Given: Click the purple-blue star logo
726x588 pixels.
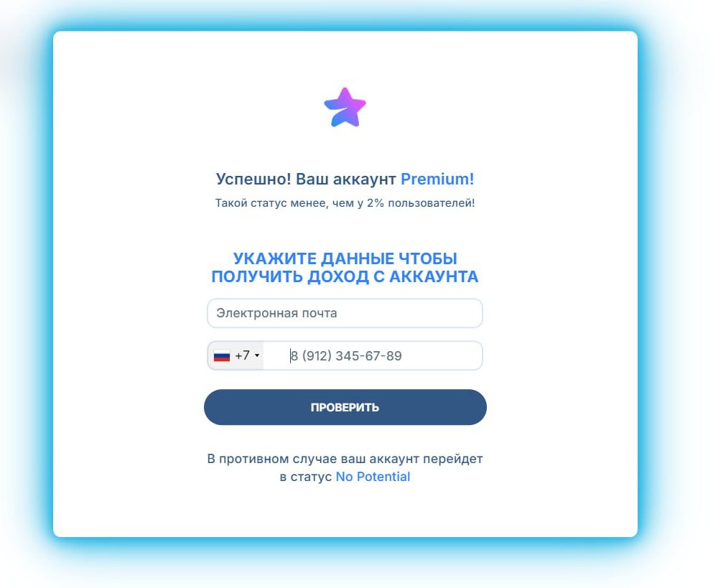Looking at the screenshot, I should pyautogui.click(x=345, y=108).
